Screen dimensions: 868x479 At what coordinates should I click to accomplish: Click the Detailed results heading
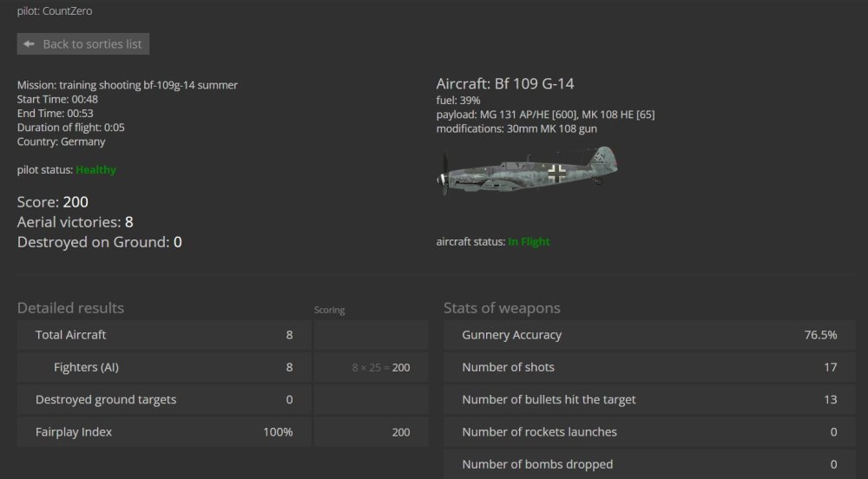pyautogui.click(x=70, y=308)
